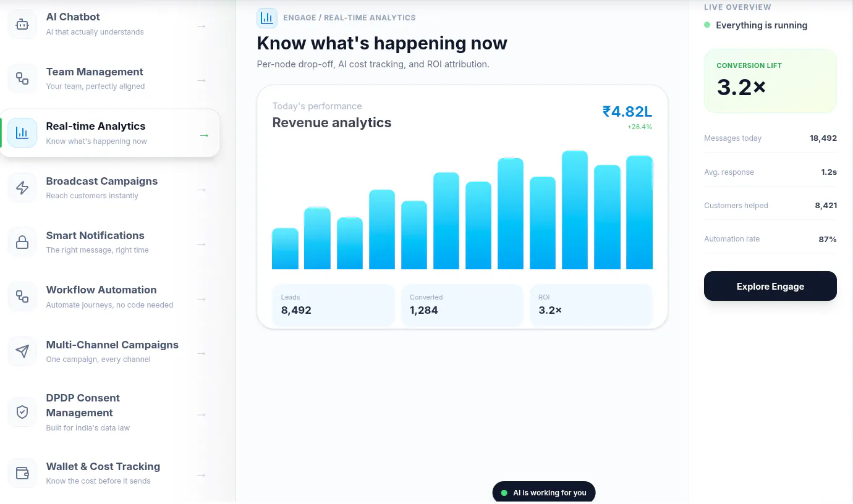Image resolution: width=853 pixels, height=504 pixels.
Task: Click the chart icon beside Engage breadcrumb
Action: pyautogui.click(x=267, y=18)
